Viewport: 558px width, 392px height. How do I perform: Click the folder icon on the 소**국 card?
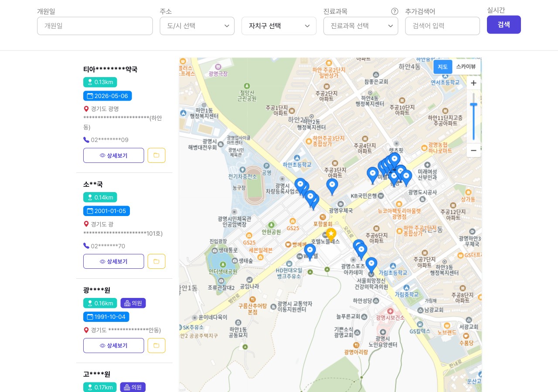(x=157, y=261)
